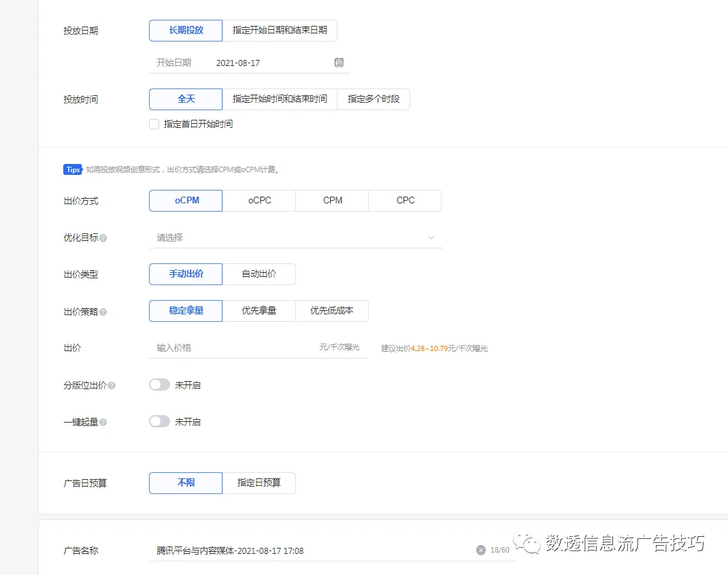
Task: Open help icon beside 分版位出价
Action: coord(112,386)
